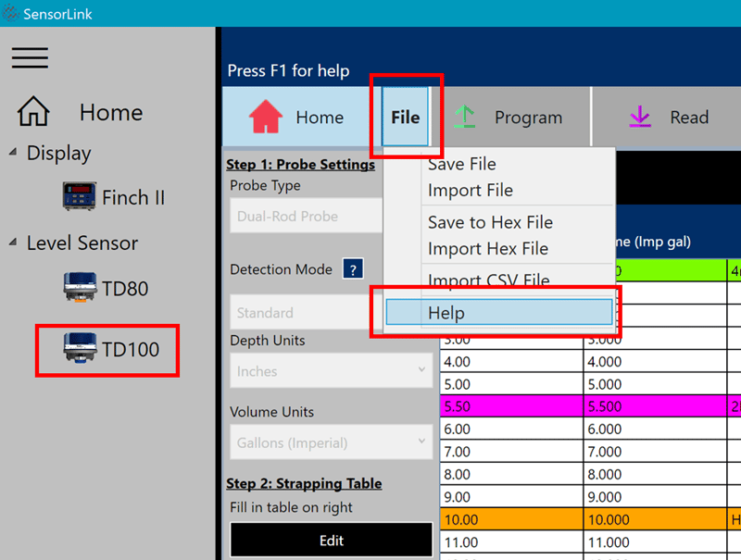This screenshot has width=741, height=560.
Task: Switch to the File tab
Action: click(x=405, y=117)
